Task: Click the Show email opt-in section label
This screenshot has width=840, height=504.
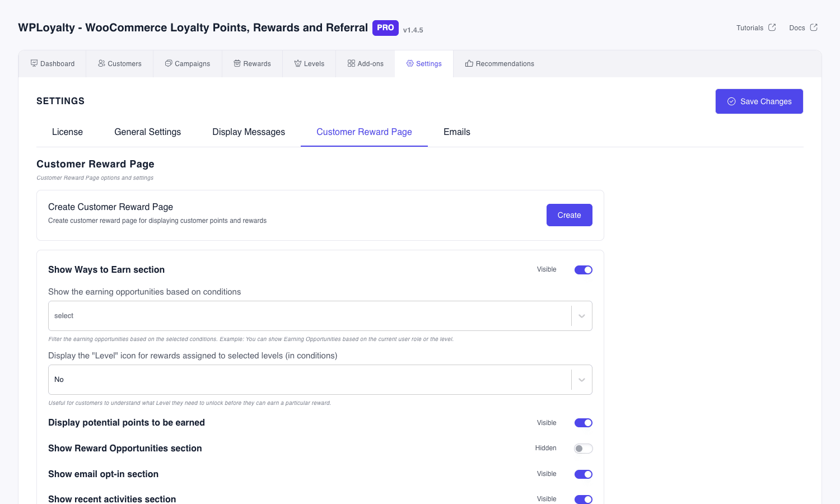Action: (x=103, y=474)
